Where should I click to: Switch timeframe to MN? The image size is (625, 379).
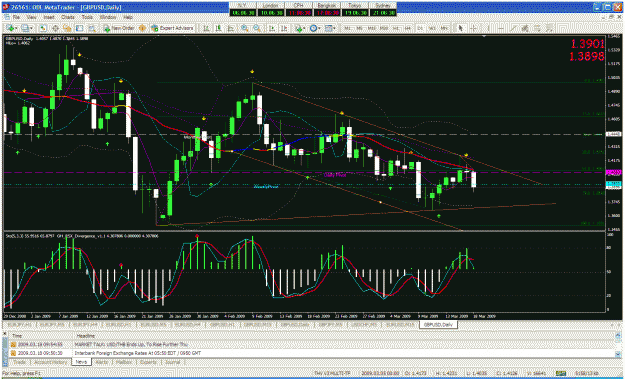click(x=444, y=28)
